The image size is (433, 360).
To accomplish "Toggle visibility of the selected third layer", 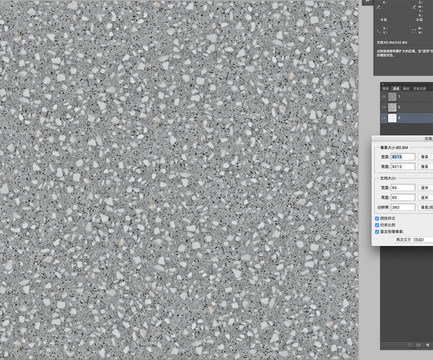I will pyautogui.click(x=384, y=118).
